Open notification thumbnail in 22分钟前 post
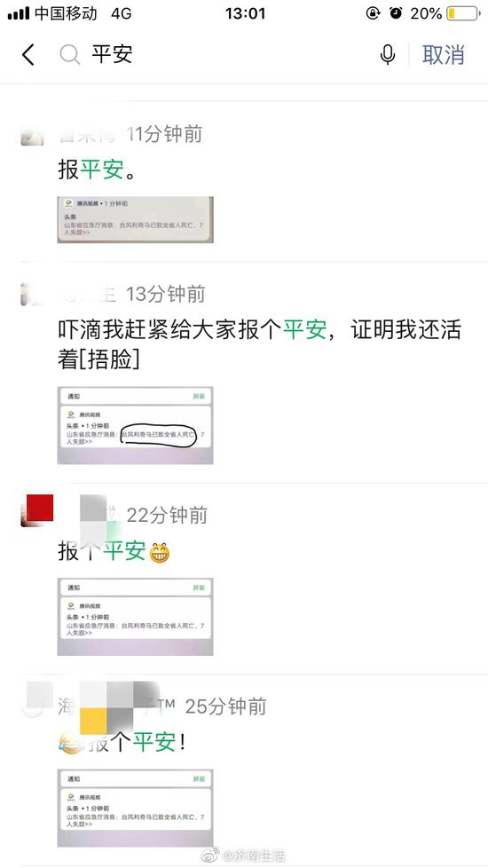This screenshot has height=868, width=488. [136, 617]
